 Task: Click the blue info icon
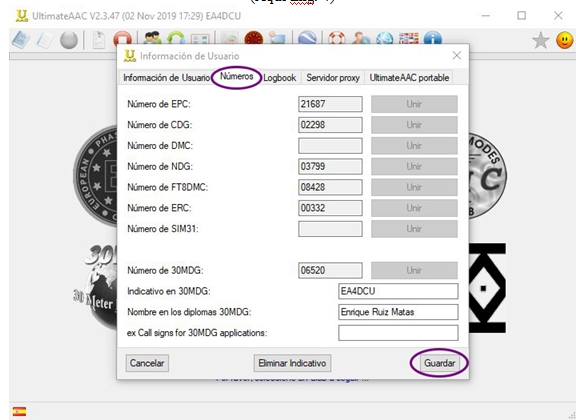click(432, 38)
